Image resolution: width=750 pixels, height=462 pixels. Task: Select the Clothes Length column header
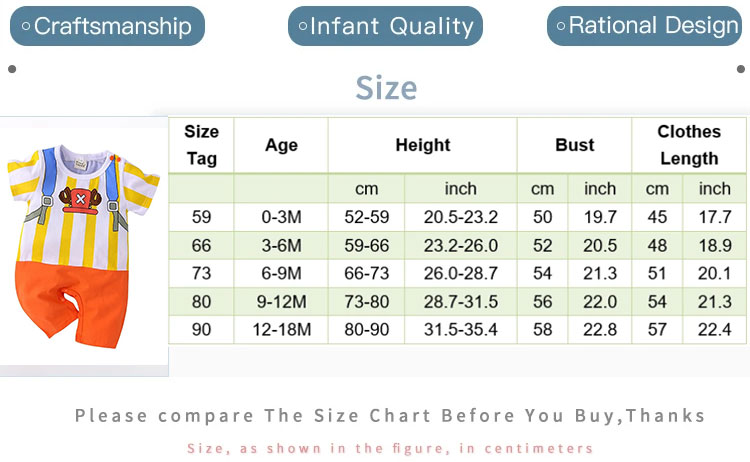(x=689, y=145)
